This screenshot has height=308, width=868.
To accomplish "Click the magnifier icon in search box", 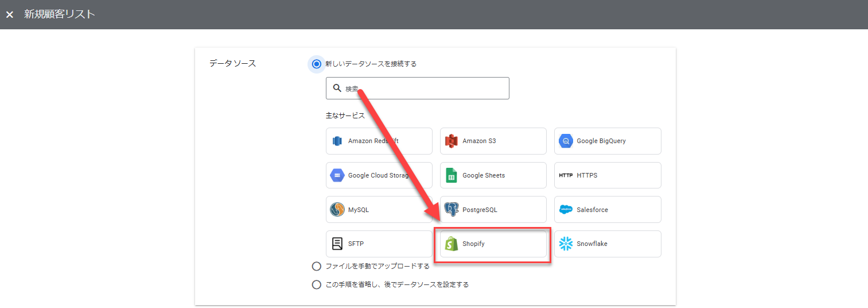I will pyautogui.click(x=337, y=88).
